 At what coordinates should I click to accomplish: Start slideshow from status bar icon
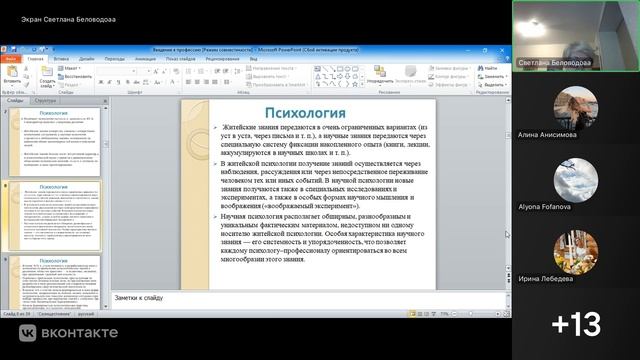point(433,314)
